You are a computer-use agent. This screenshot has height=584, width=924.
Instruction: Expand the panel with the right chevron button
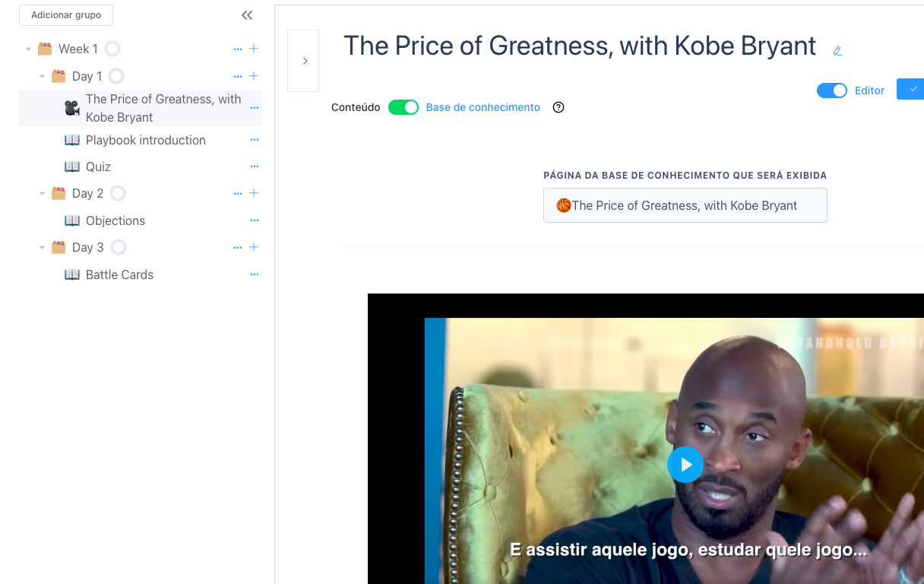tap(303, 61)
